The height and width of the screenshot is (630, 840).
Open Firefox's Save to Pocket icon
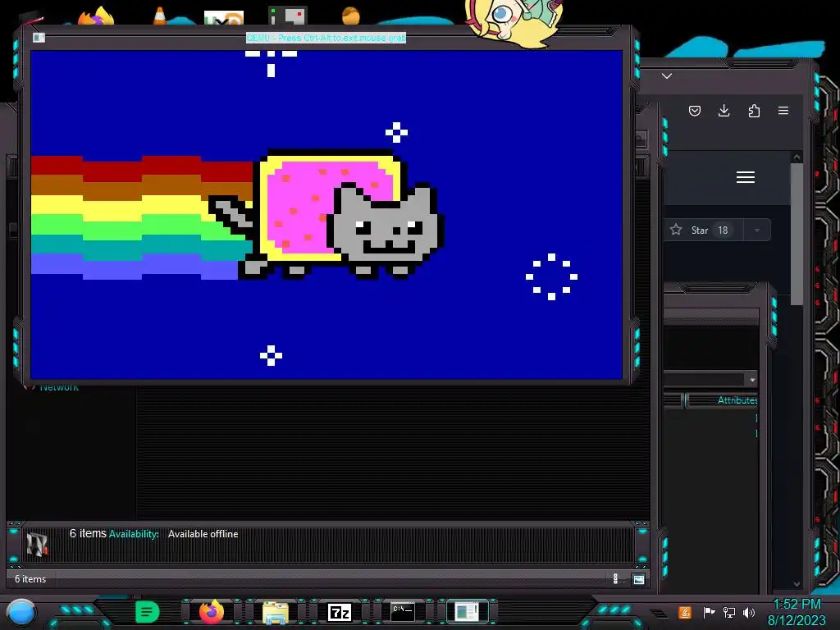[695, 111]
